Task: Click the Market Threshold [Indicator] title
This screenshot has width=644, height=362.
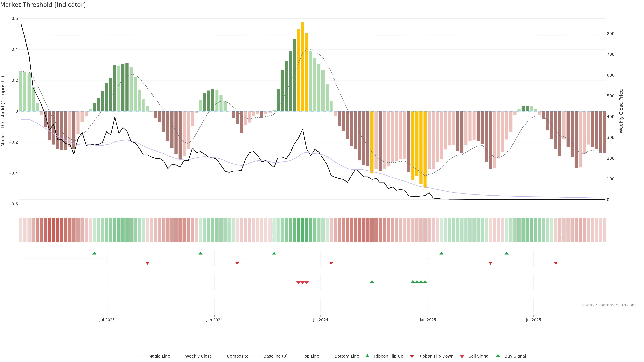Action: pos(43,5)
